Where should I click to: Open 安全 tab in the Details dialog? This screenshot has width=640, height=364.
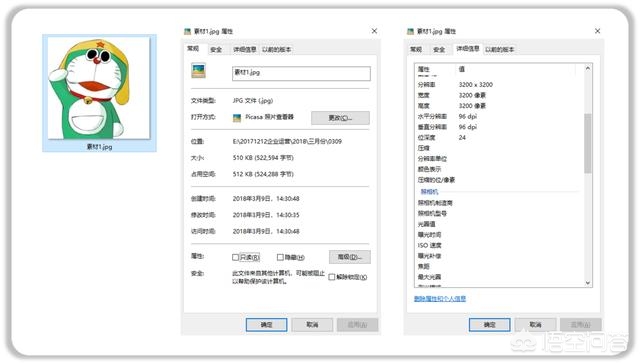click(439, 50)
